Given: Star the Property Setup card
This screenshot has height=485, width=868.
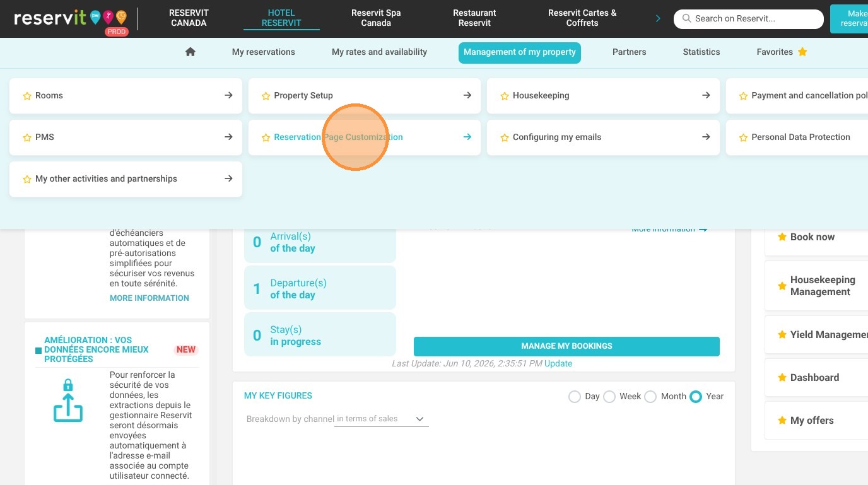Looking at the screenshot, I should point(266,96).
